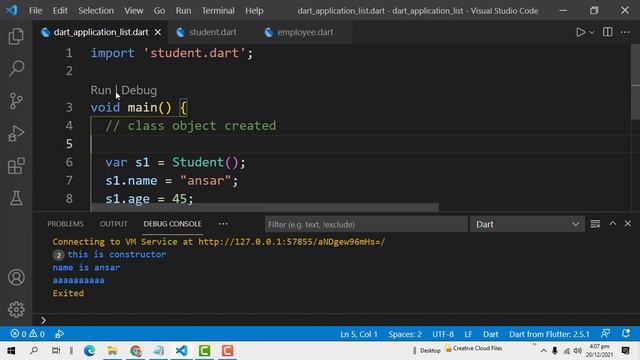Switch to the employee.dart tab
This screenshot has width=640, height=360.
pos(304,32)
